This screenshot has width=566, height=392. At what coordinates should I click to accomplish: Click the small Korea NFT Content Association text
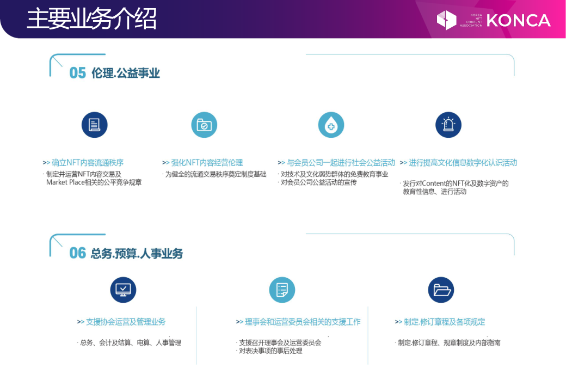(471, 20)
